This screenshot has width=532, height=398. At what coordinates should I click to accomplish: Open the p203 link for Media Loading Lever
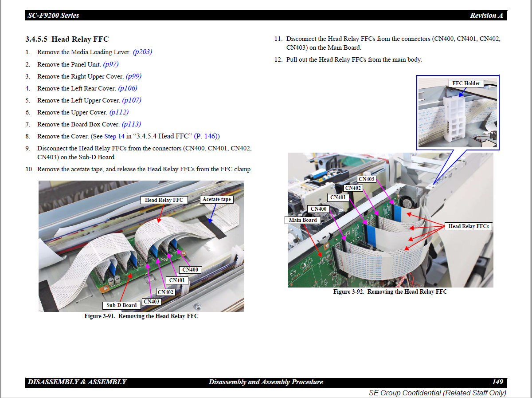(x=142, y=52)
